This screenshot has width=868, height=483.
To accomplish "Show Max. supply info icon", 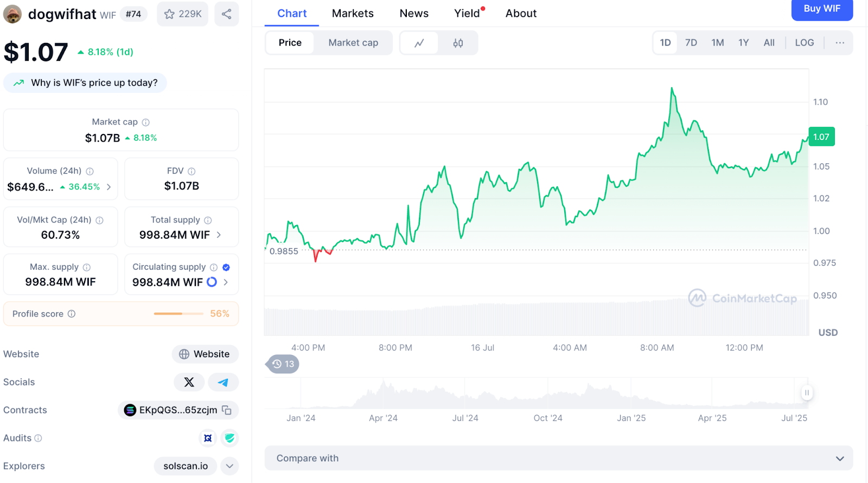I will click(87, 268).
